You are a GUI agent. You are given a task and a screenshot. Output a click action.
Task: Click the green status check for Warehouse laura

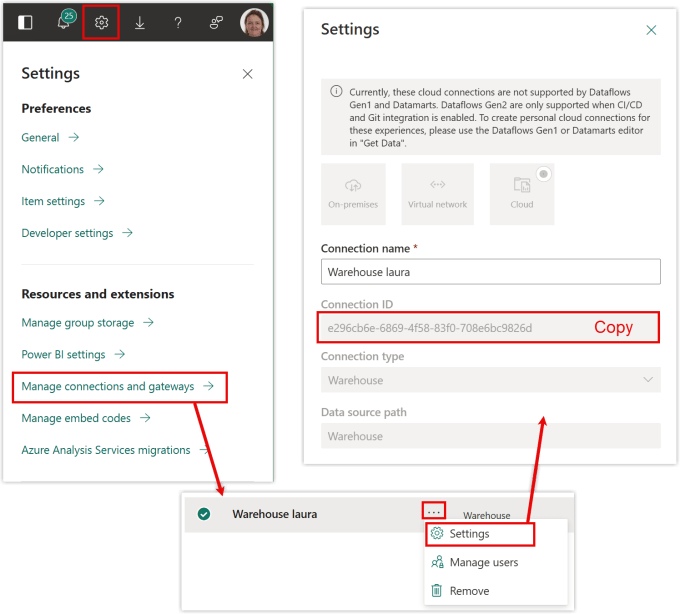(x=204, y=514)
